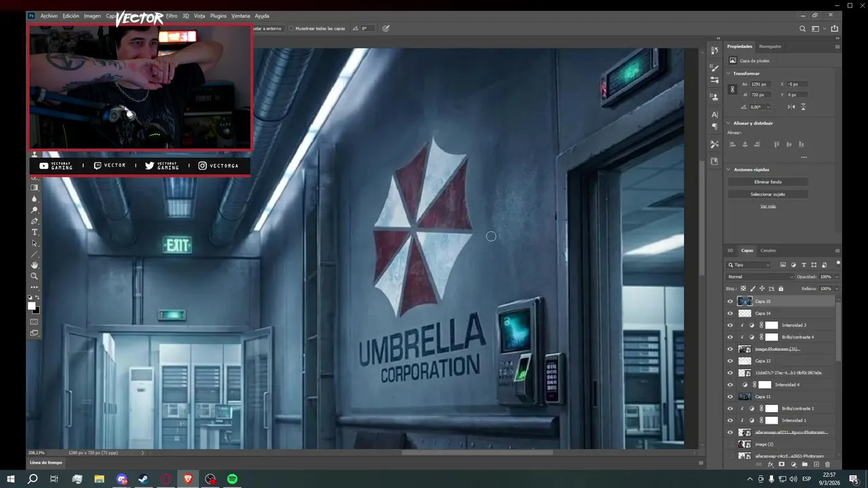The height and width of the screenshot is (488, 868).
Task: Add a layer mask
Action: click(x=782, y=464)
